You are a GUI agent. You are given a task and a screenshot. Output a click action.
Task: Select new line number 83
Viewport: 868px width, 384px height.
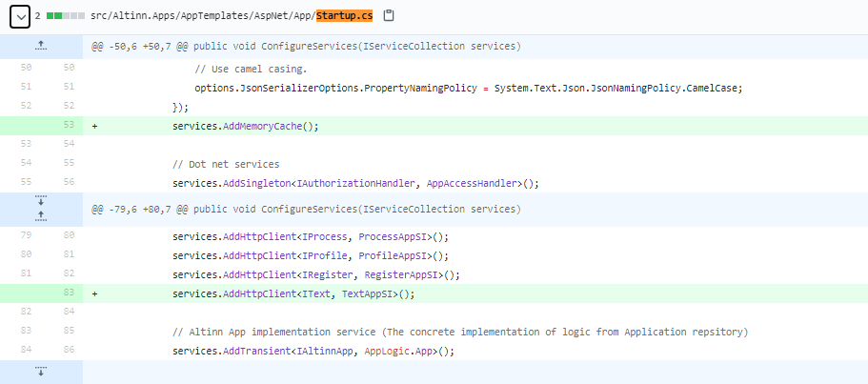68,294
